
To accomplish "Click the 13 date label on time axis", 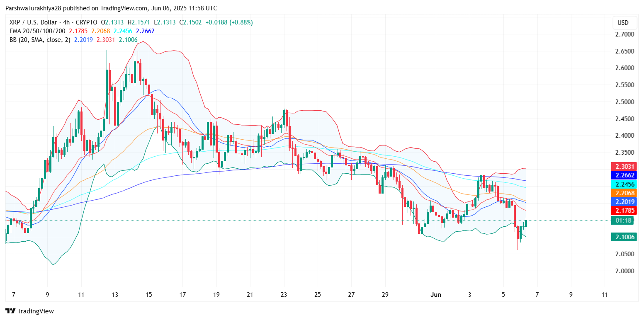I will coord(115,295).
